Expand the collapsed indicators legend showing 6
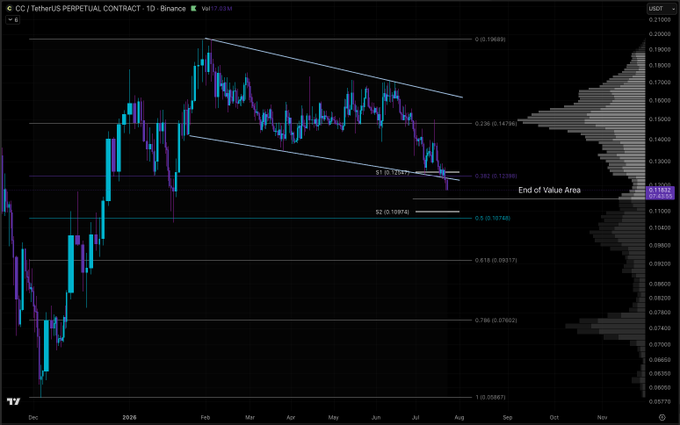680x425 pixels. (13, 20)
